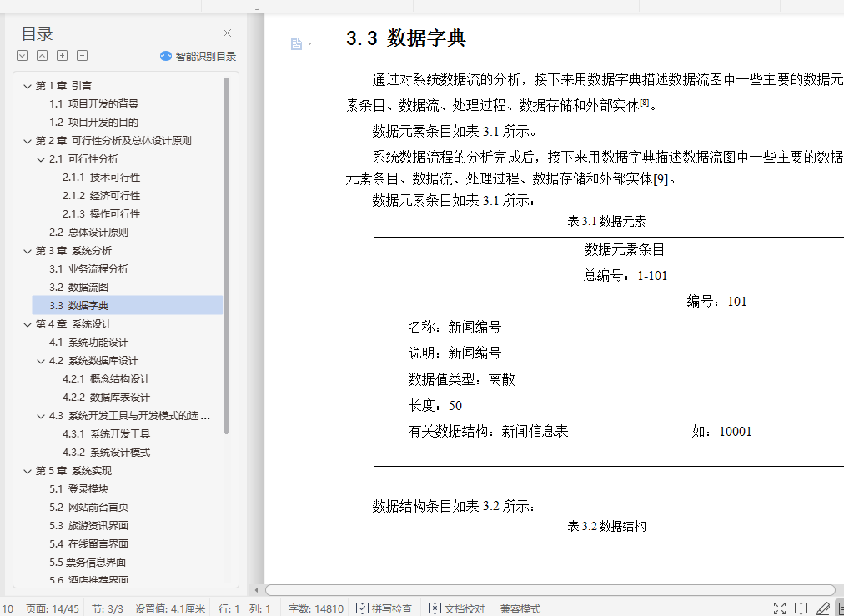844x616 pixels.
Task: Go to 2.1.2 经济可行性 heading
Action: click(101, 195)
